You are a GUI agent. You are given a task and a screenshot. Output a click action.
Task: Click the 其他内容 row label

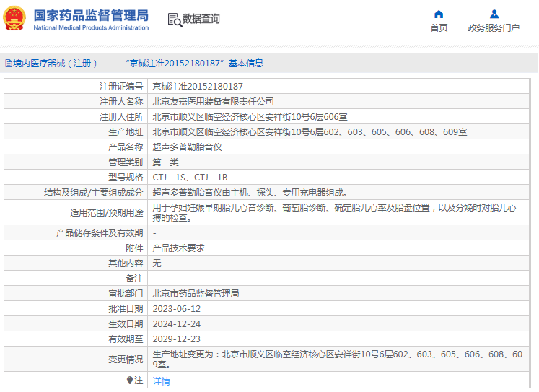(126, 263)
